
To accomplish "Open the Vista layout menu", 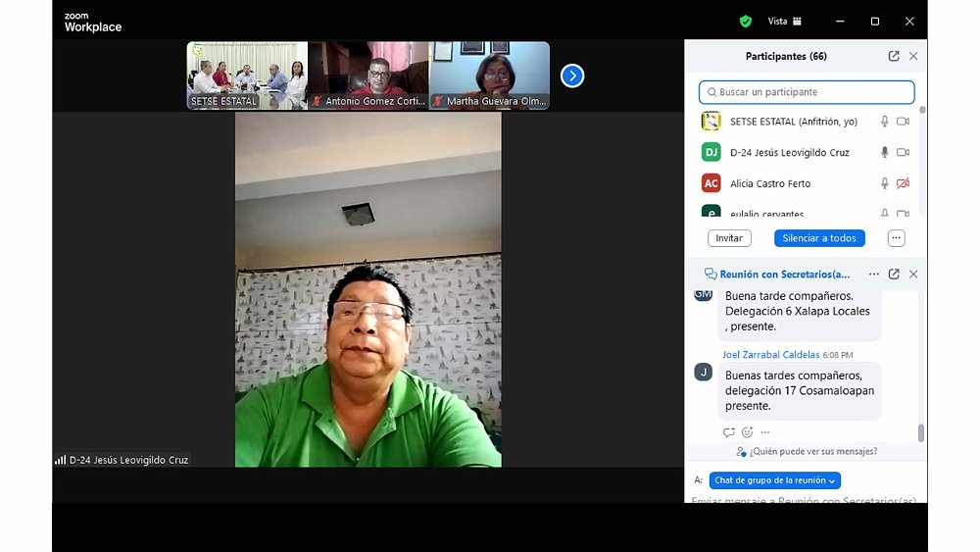I will (784, 21).
